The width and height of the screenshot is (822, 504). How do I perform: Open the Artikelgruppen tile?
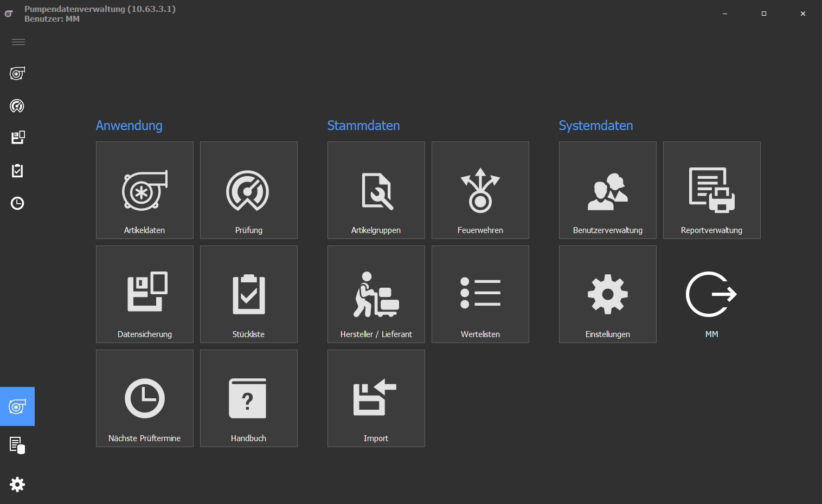click(376, 190)
